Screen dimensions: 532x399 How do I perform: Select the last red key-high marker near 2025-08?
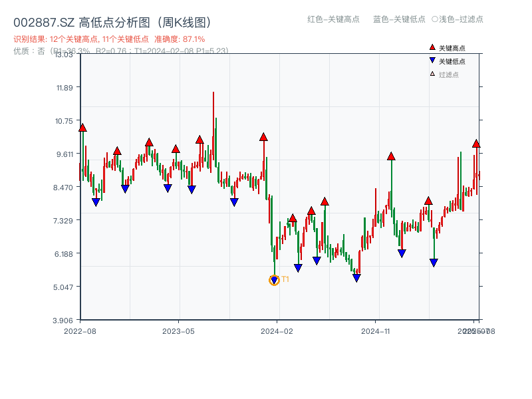point(476,144)
